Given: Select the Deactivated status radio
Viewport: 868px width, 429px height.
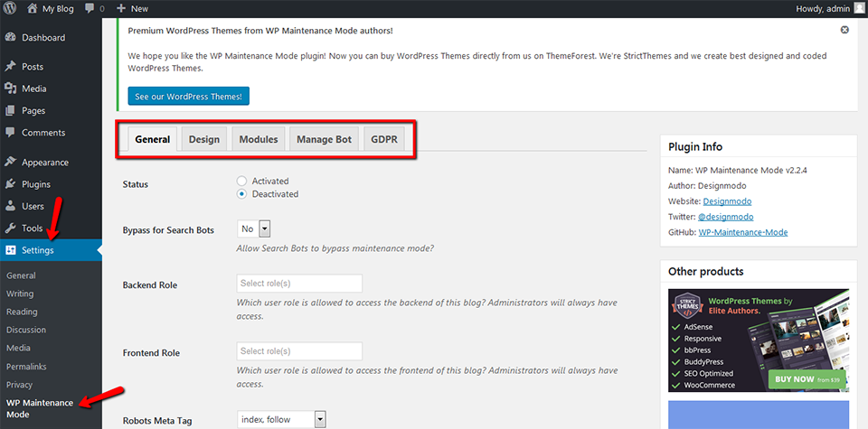Looking at the screenshot, I should 241,194.
